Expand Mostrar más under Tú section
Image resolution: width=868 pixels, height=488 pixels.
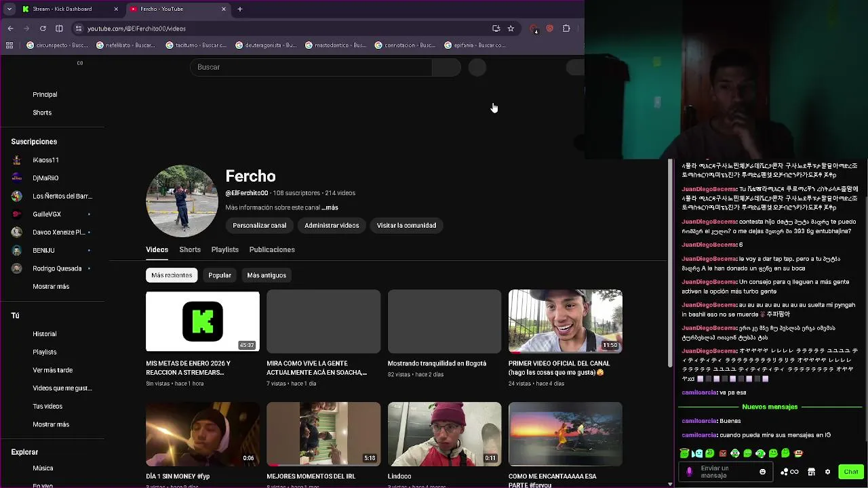[51, 424]
